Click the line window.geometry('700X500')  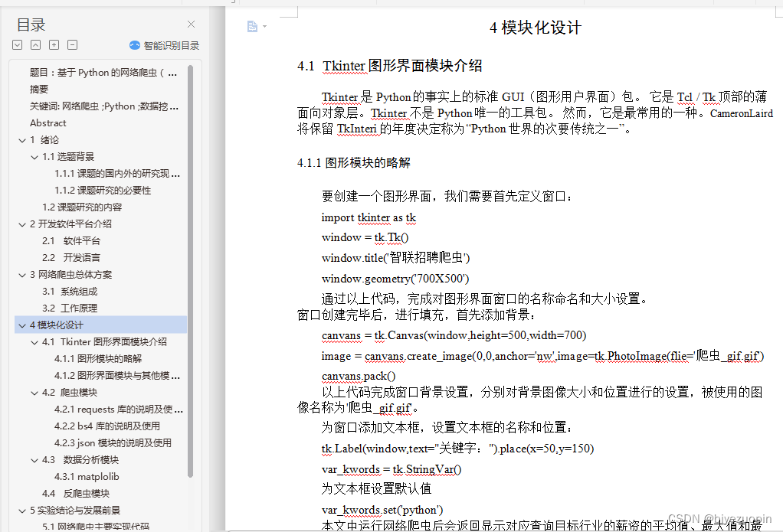395,279
